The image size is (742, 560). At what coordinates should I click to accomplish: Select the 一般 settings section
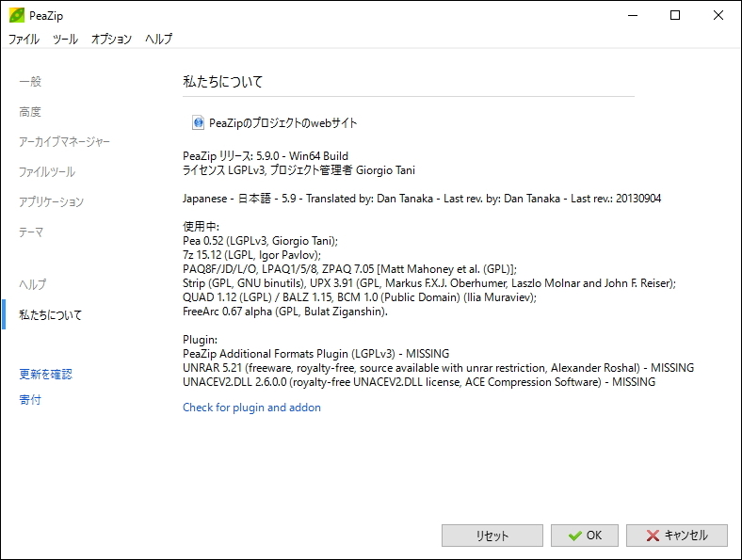coord(30,81)
